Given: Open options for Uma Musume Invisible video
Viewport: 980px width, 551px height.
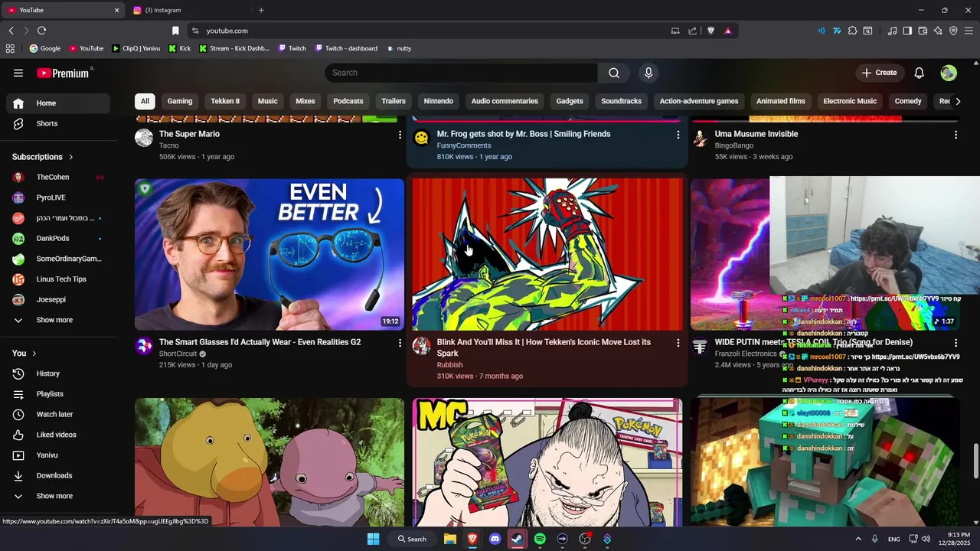Looking at the screenshot, I should click(x=955, y=135).
